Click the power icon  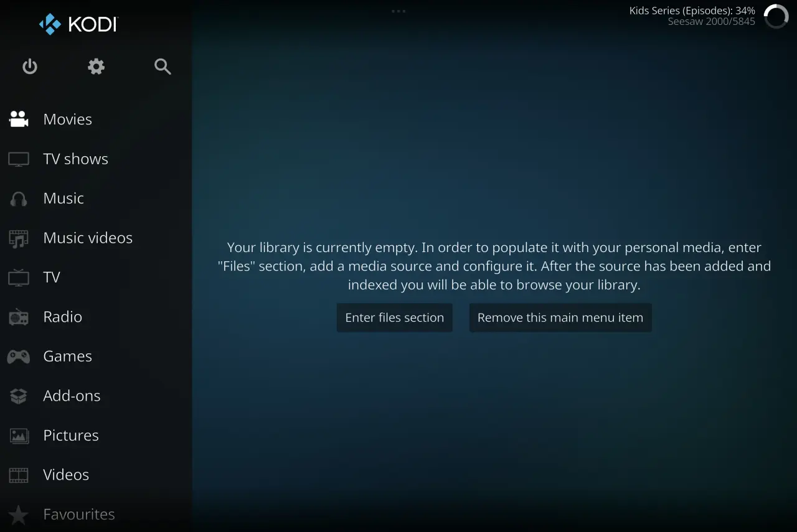(30, 67)
